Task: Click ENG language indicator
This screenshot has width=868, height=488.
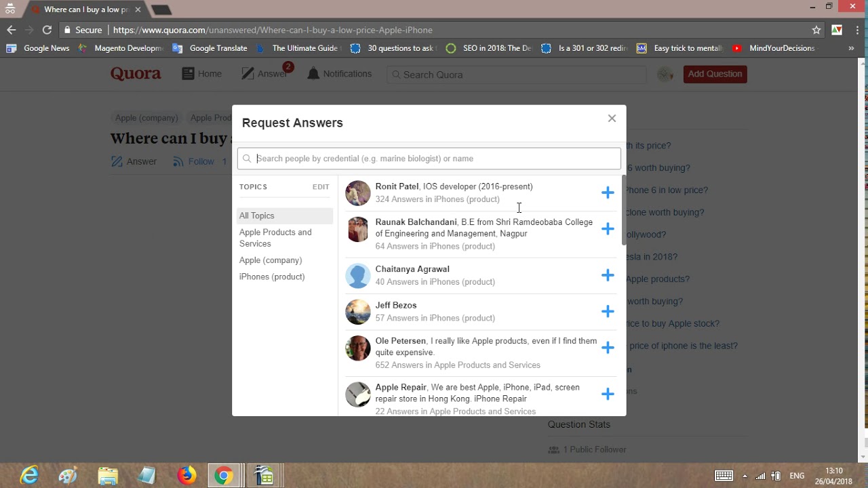Action: pos(797,476)
